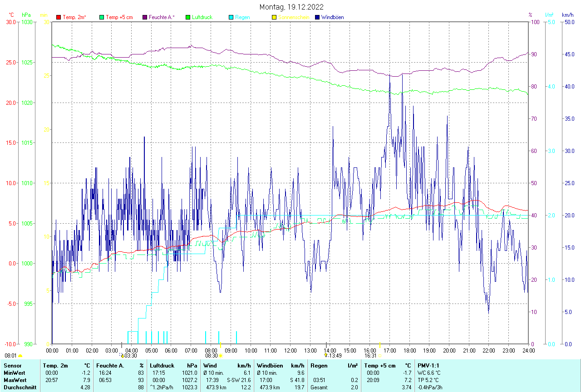581x392 pixels.
Task: Click the average temperature value '4.28'
Action: pos(85,387)
